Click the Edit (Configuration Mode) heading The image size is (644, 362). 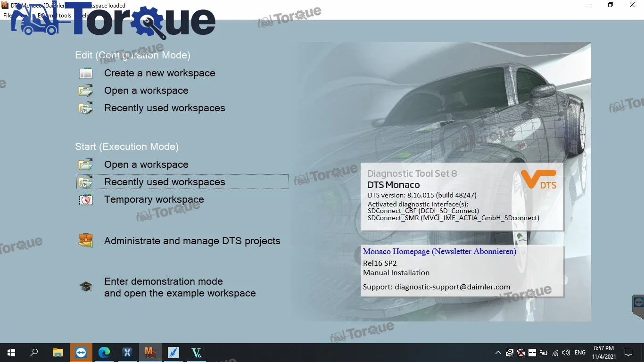(x=132, y=55)
